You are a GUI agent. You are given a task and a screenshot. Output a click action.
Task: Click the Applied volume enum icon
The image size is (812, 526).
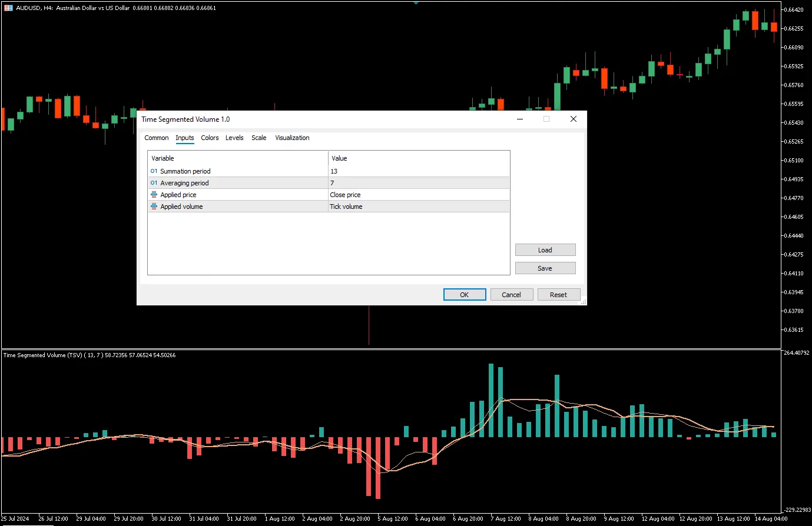154,207
